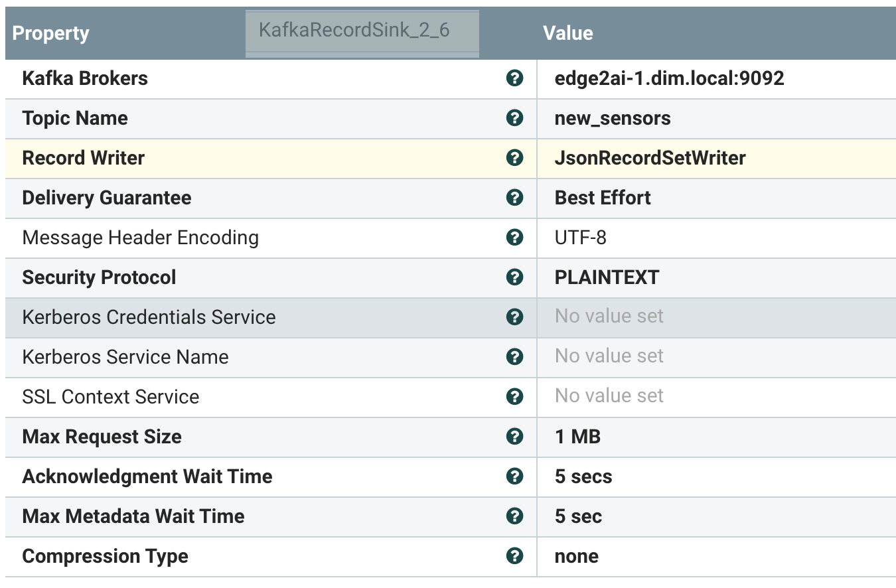The image size is (896, 588).
Task: Click the Property column header
Action: tap(51, 33)
